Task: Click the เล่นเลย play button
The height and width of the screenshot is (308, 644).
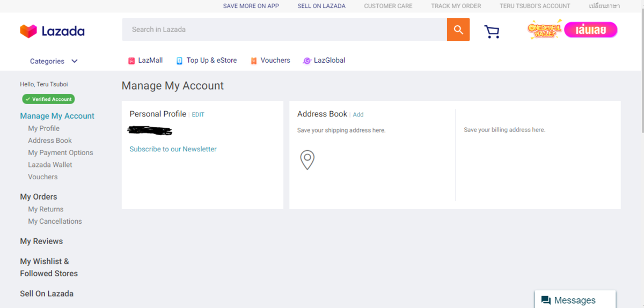Action: pyautogui.click(x=590, y=30)
